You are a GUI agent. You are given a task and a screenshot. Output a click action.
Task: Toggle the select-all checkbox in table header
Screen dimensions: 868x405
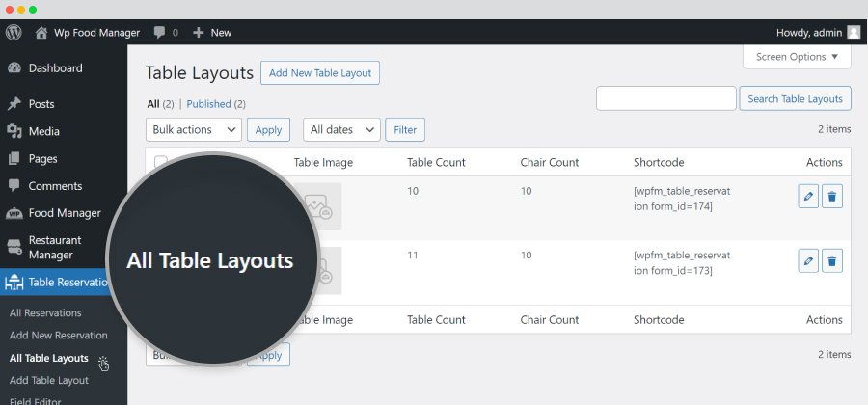(160, 162)
